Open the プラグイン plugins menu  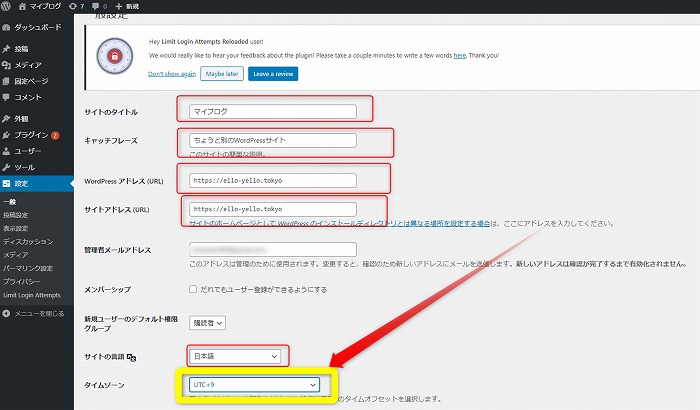(x=30, y=134)
